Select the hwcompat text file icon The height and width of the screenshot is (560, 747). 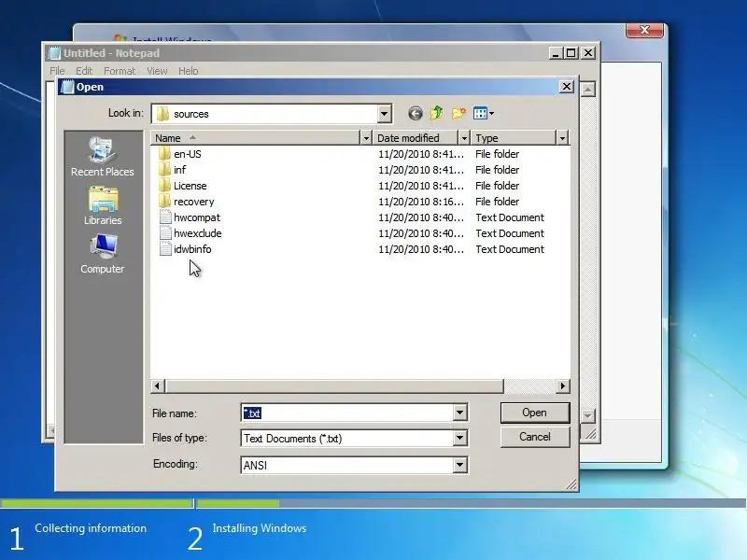pyautogui.click(x=165, y=217)
